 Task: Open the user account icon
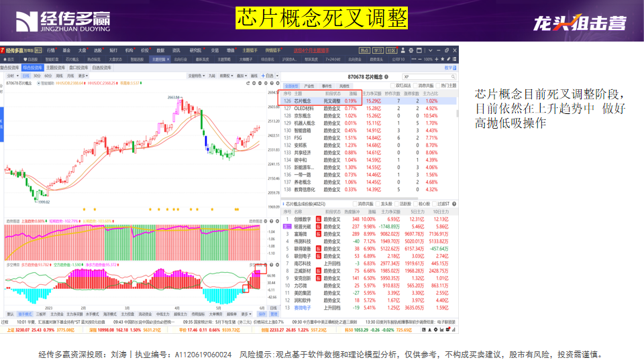click(403, 50)
